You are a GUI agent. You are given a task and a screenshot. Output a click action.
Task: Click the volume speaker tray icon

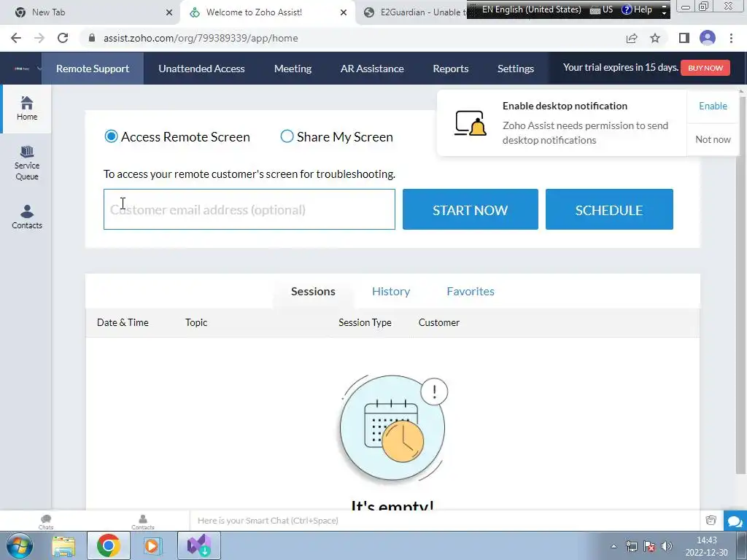(x=667, y=546)
